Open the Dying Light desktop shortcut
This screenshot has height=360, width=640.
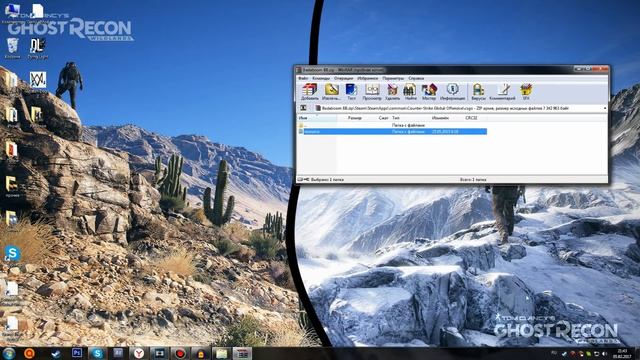(x=38, y=48)
